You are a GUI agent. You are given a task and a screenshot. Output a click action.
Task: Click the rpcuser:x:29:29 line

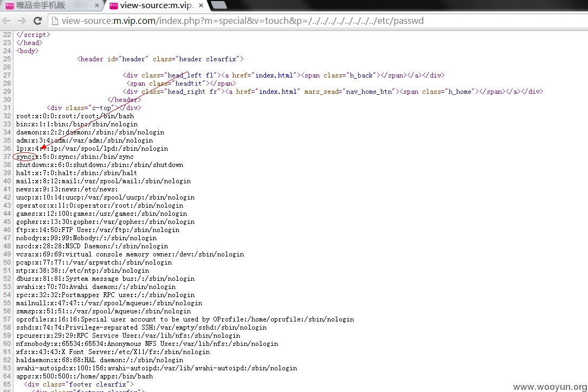128,336
